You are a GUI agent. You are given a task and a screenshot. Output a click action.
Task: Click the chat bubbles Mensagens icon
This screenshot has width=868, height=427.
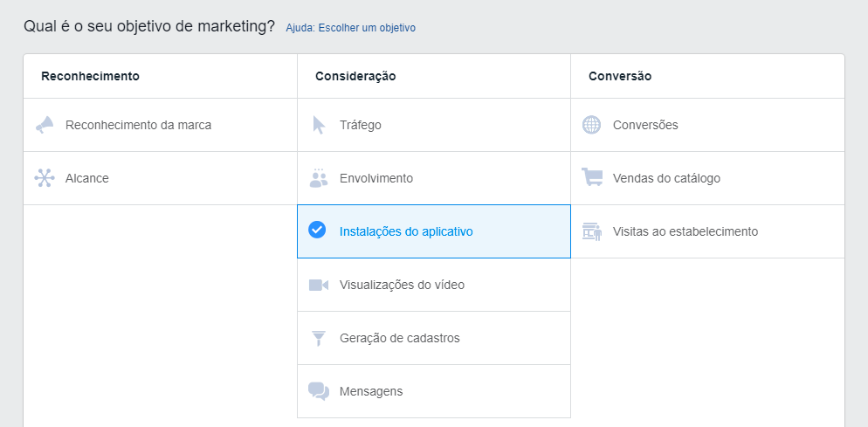pos(319,391)
